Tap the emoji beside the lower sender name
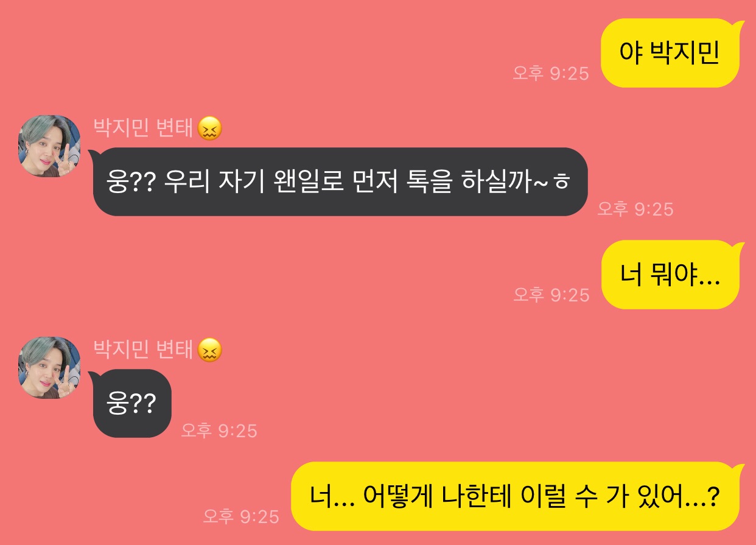 pyautogui.click(x=210, y=350)
